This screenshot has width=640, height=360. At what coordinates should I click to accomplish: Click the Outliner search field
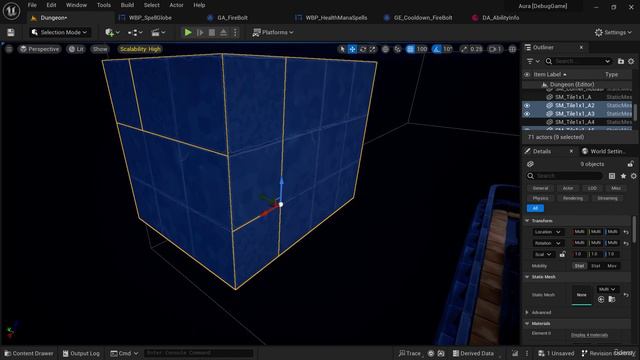tap(578, 61)
